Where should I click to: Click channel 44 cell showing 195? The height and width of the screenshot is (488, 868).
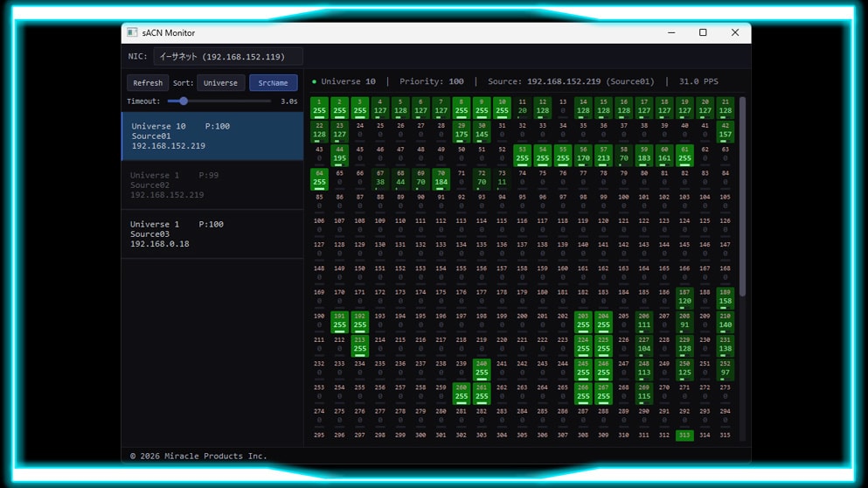point(339,155)
